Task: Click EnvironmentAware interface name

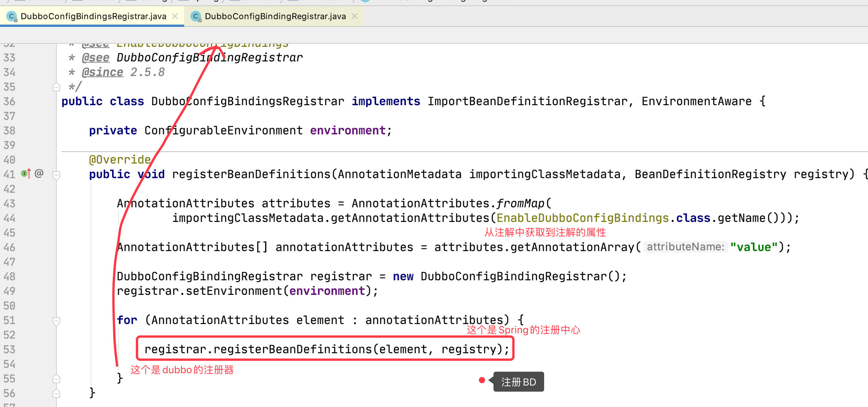Action: pos(696,101)
